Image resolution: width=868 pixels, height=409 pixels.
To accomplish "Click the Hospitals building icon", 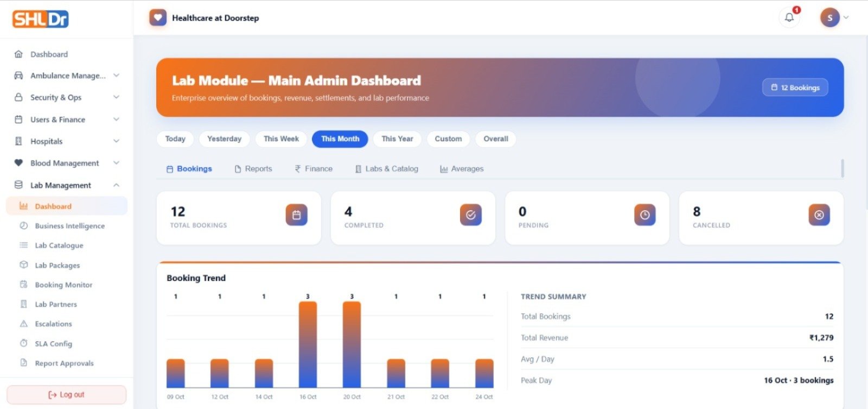I will pyautogui.click(x=18, y=141).
